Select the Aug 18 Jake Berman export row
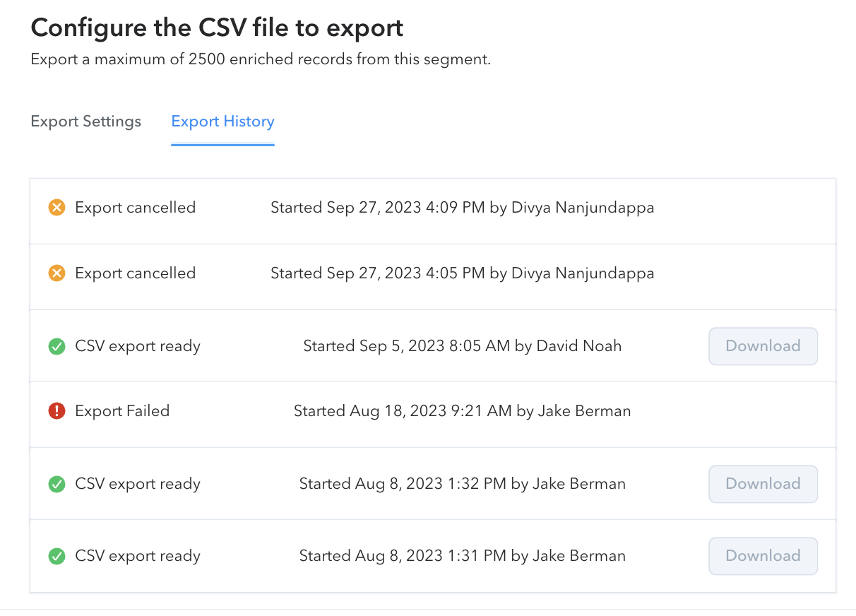856x616 pixels. pyautogui.click(x=462, y=411)
